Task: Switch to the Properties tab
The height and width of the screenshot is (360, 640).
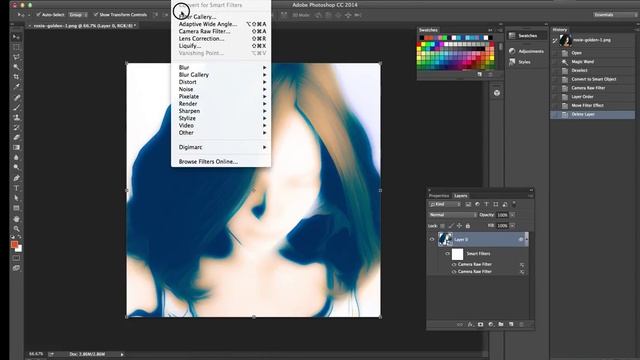Action: [439, 196]
